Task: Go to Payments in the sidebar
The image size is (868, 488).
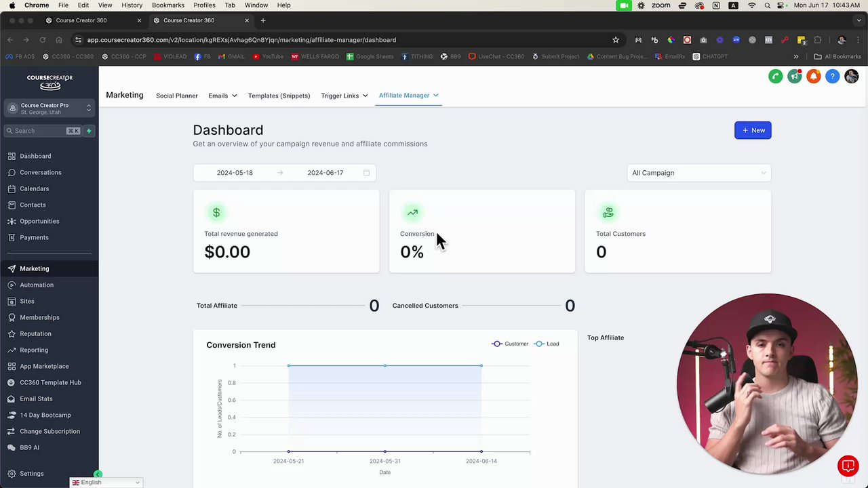Action: pos(34,237)
